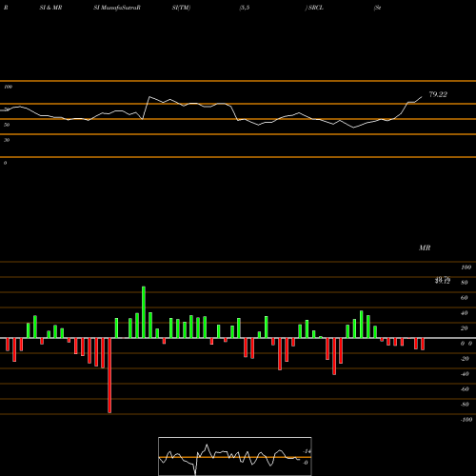
Task: Click the SRCL ticker text in header
Action: point(315,8)
